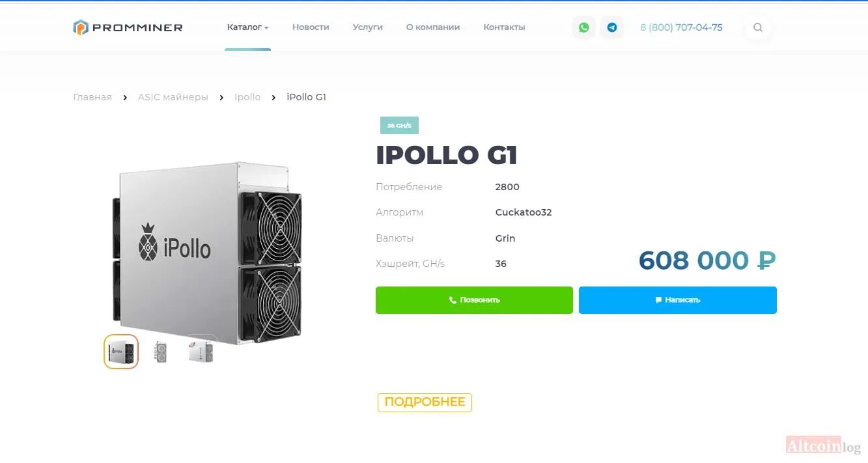This screenshot has height=463, width=868.
Task: Open ASIC майнеры breadcrumb
Action: click(173, 97)
